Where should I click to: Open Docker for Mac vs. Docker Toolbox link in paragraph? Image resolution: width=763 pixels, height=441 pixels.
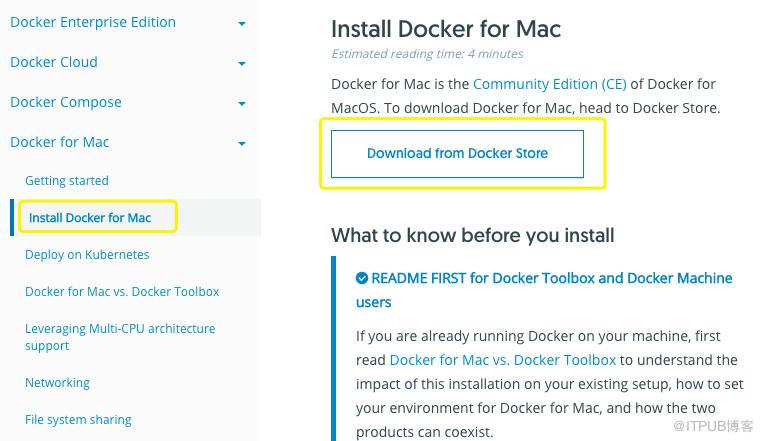[503, 360]
